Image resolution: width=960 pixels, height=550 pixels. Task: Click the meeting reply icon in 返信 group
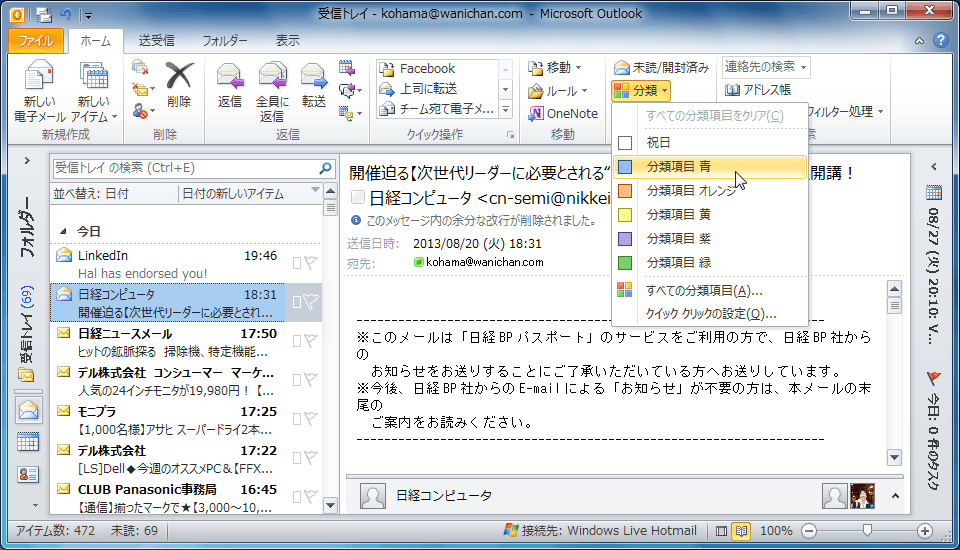pos(347,67)
